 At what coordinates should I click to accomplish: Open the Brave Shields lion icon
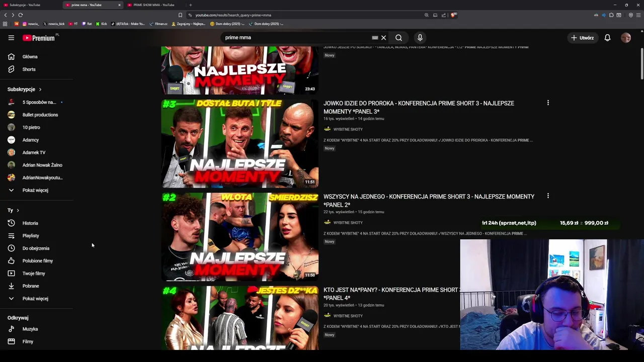453,15
